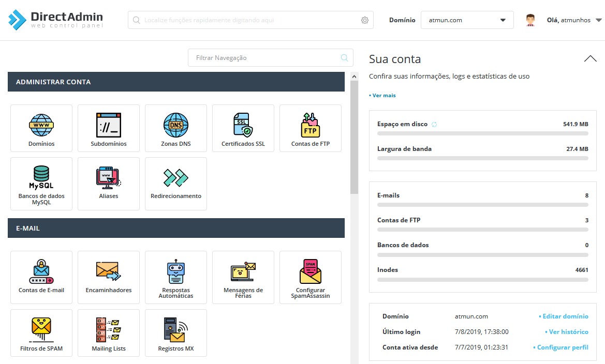Click the 4661 inodes value
This screenshot has width=605, height=364.
[582, 270]
